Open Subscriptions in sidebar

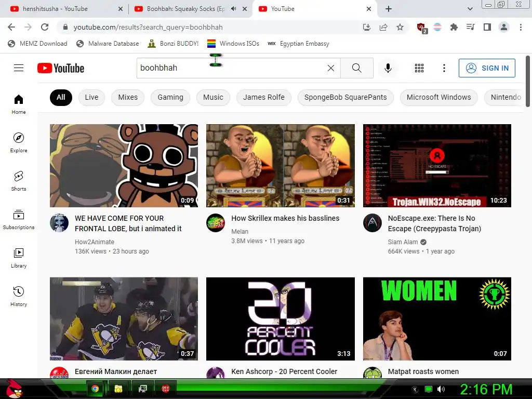click(19, 220)
